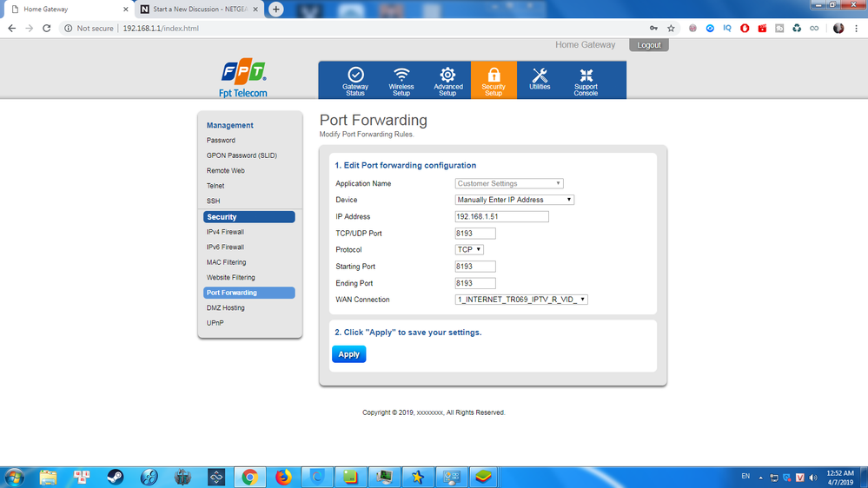Image resolution: width=868 pixels, height=488 pixels.
Task: Change the Protocol TCP dropdown
Action: pyautogui.click(x=469, y=249)
